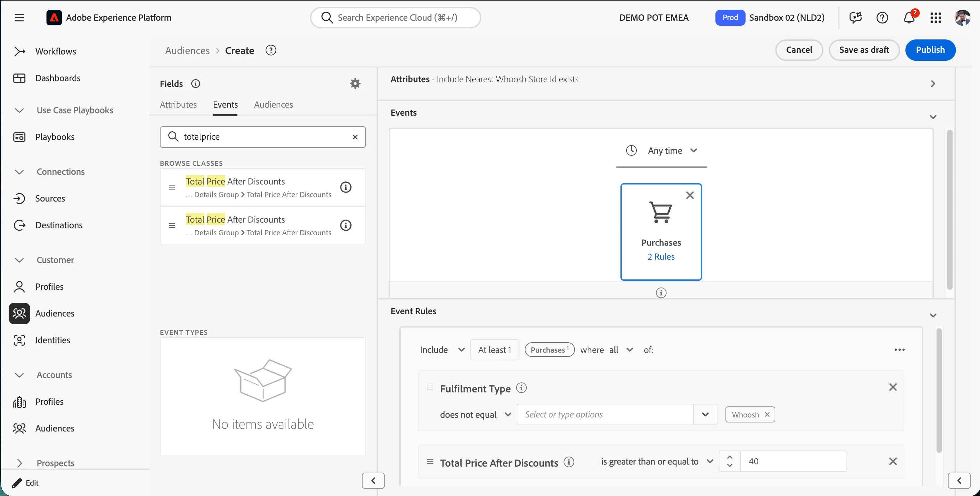
Task: Remove Whoosh value tag
Action: [x=767, y=414]
